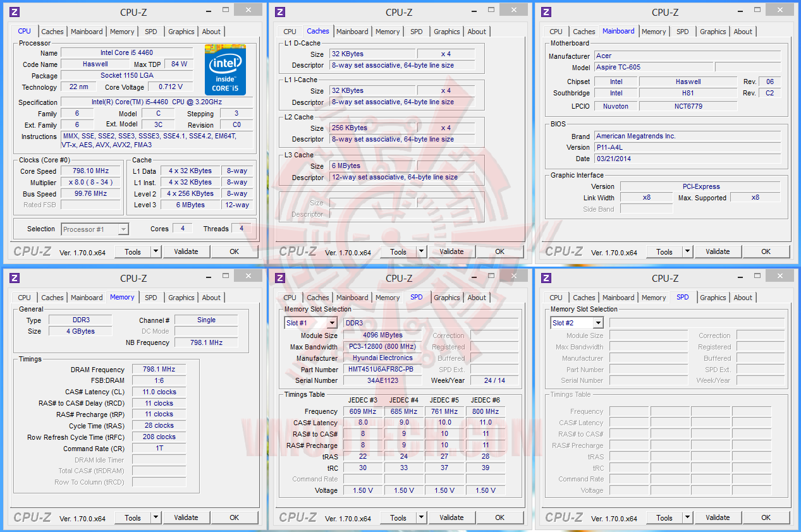The width and height of the screenshot is (801, 532).
Task: Click the BIOS date value 03/21/2014
Action: (687, 159)
